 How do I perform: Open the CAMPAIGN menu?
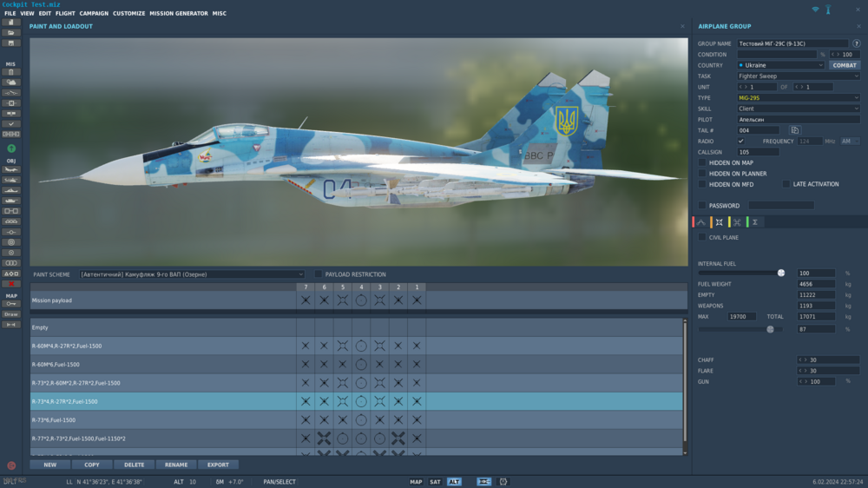coord(94,13)
